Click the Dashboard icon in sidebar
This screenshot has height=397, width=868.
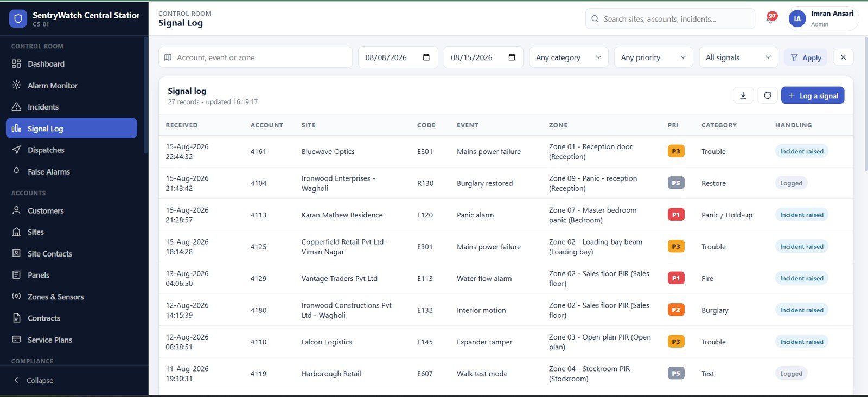tap(16, 64)
